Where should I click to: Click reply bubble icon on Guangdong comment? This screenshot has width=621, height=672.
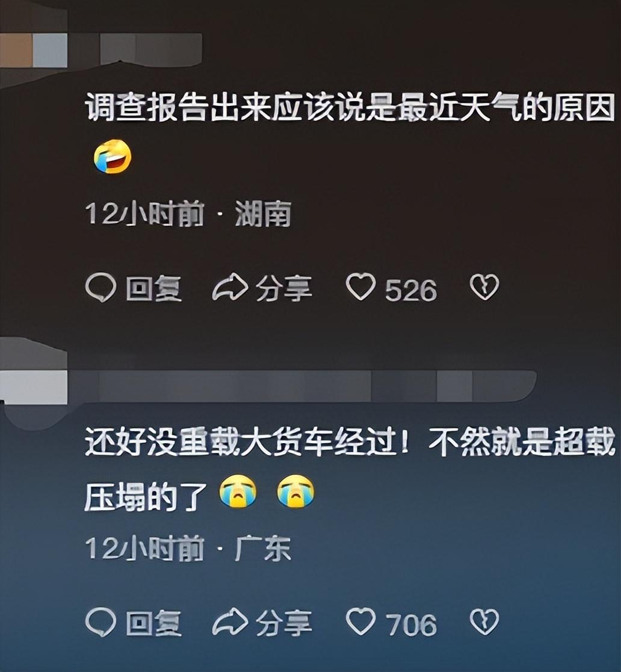point(100,622)
